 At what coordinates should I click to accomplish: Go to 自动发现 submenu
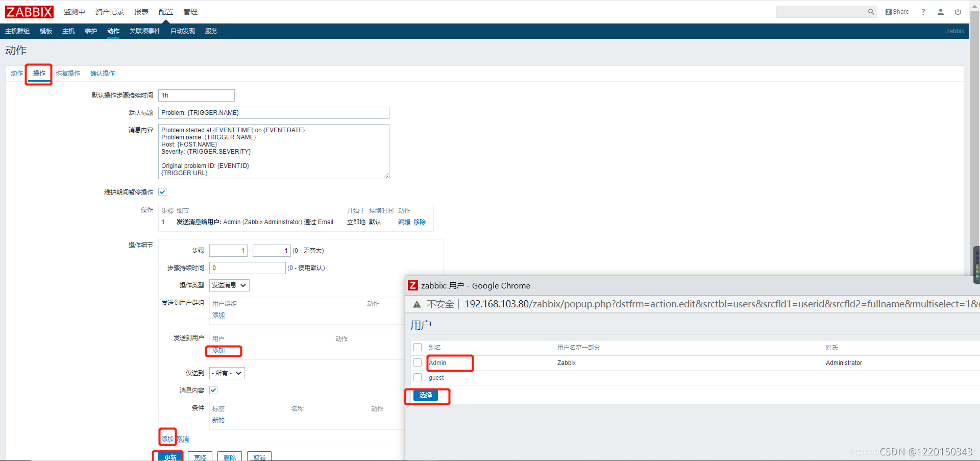(x=183, y=31)
